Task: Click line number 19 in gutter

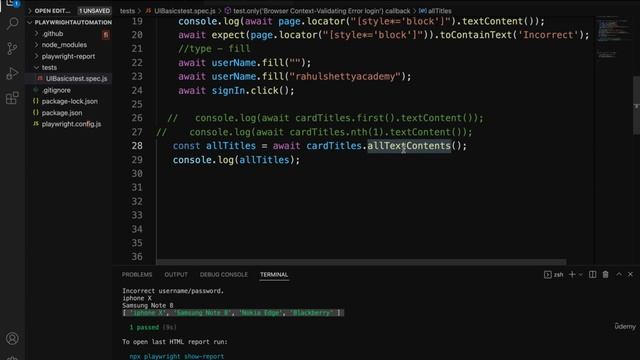Action: point(137,21)
